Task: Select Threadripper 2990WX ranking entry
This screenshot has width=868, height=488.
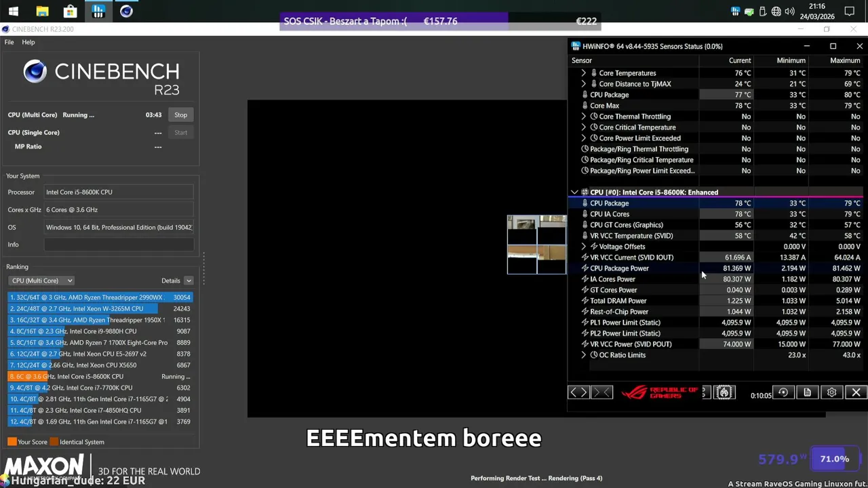Action: point(100,298)
